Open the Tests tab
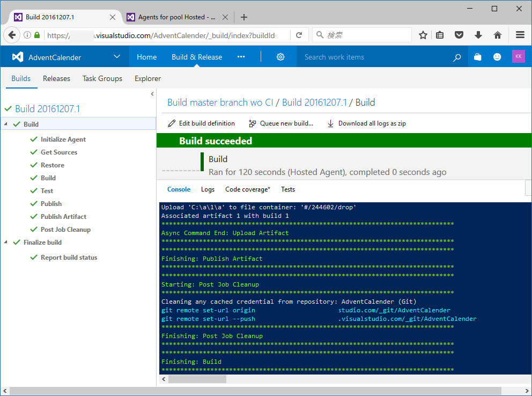This screenshot has height=396, width=532. 287,189
